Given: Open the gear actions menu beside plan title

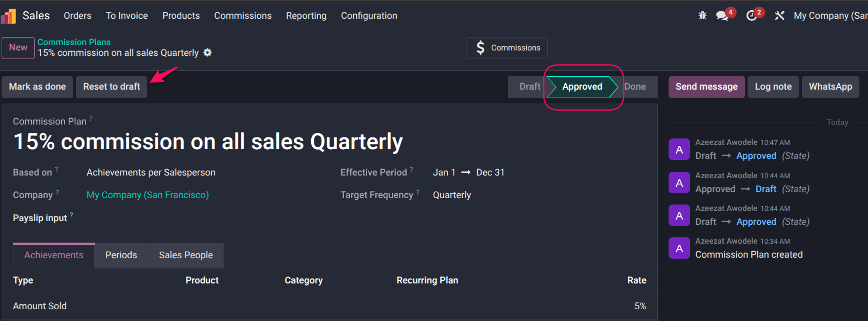Looking at the screenshot, I should point(207,53).
